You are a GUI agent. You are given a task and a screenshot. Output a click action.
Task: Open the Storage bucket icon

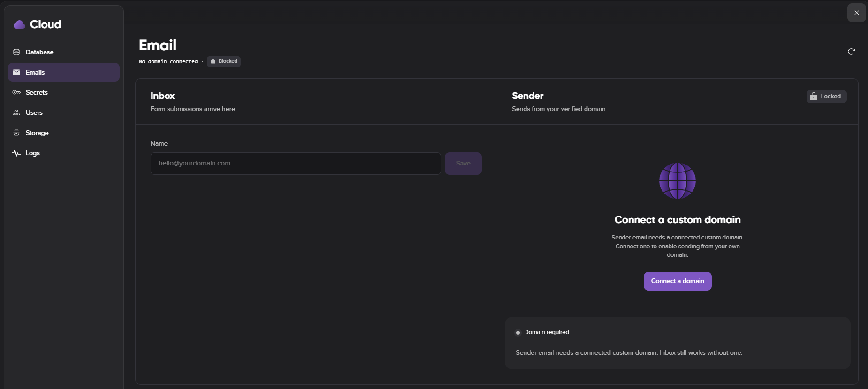(x=16, y=133)
